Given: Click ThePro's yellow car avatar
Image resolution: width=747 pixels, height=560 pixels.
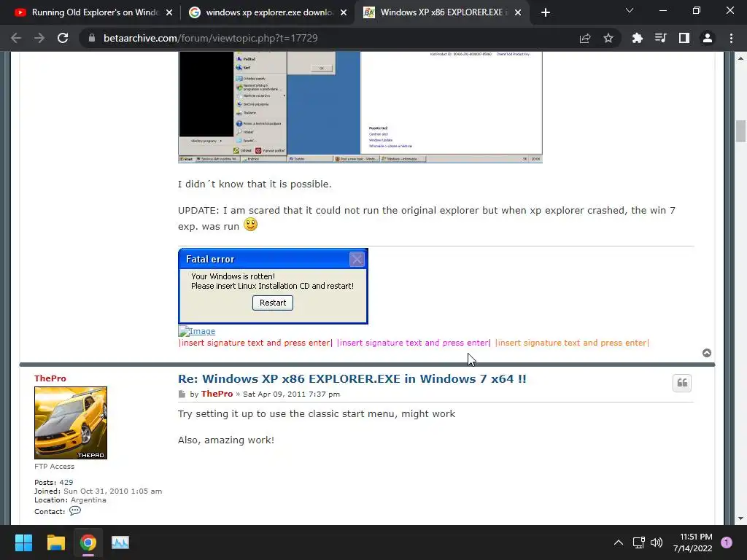Looking at the screenshot, I should point(71,423).
